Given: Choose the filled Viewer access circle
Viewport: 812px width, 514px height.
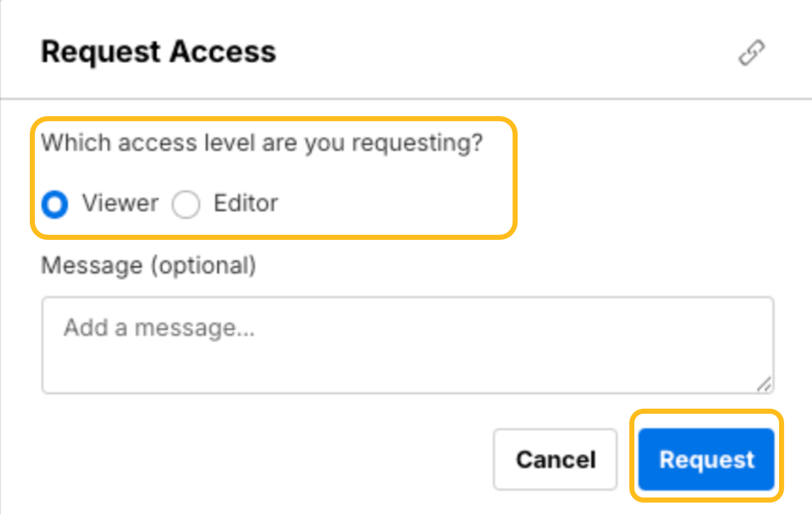Looking at the screenshot, I should 55,205.
